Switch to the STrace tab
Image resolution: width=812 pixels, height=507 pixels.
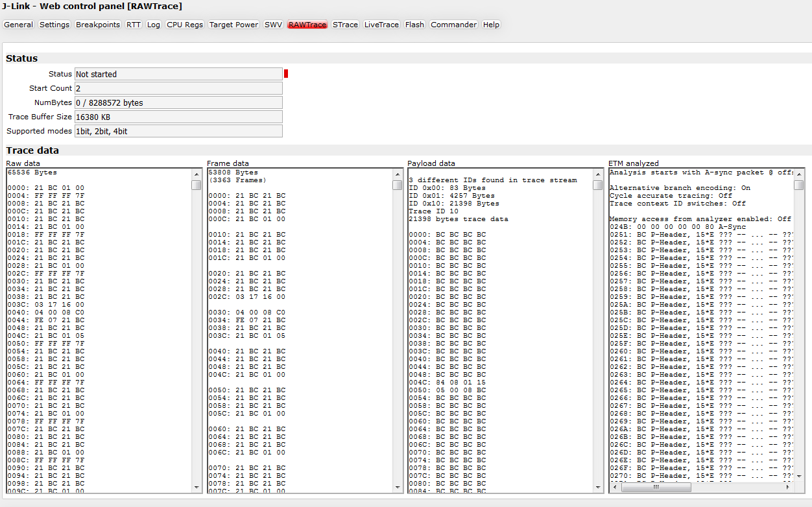coord(345,25)
